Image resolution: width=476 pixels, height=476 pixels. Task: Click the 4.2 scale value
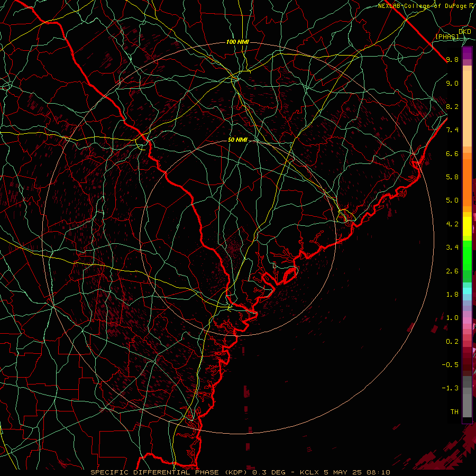[452, 224]
